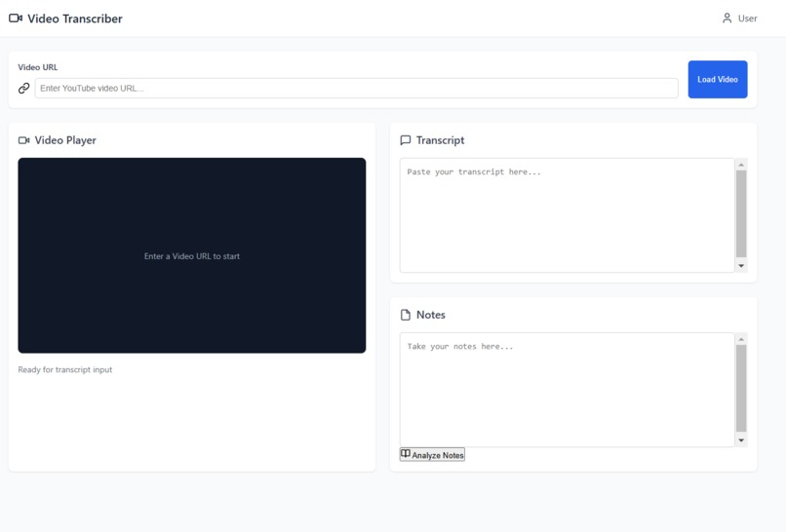Click the Transcript scrollbar up arrow
This screenshot has height=532, width=786.
741,165
